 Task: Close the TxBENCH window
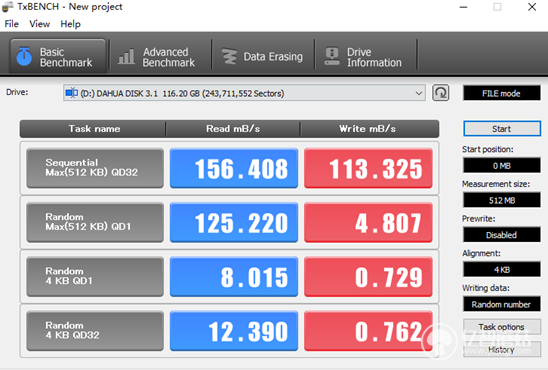pos(532,7)
